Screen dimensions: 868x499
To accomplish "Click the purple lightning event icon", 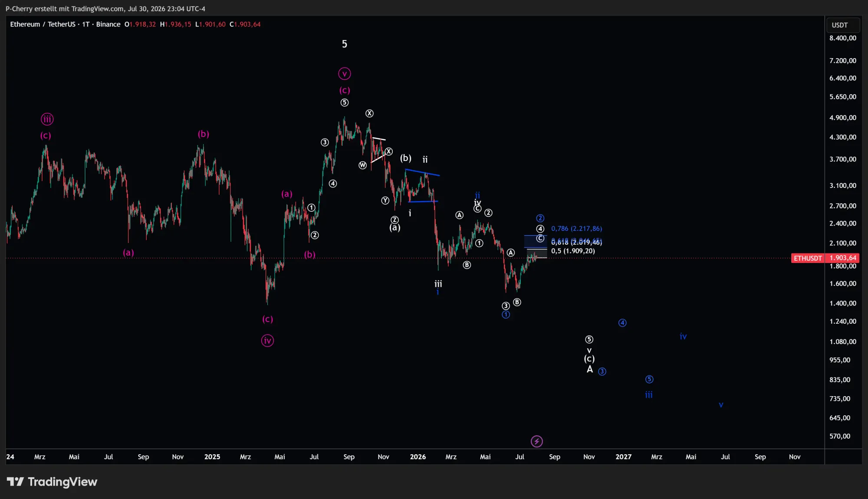I will (x=537, y=441).
